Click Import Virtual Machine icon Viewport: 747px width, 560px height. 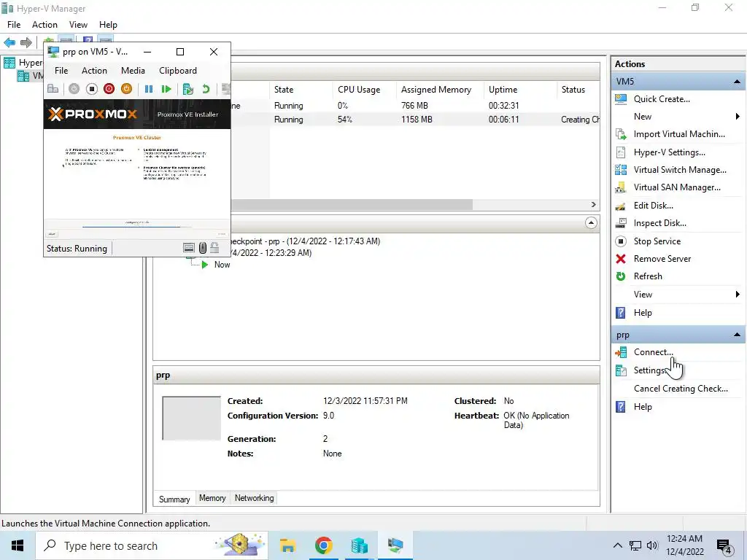[x=621, y=134]
